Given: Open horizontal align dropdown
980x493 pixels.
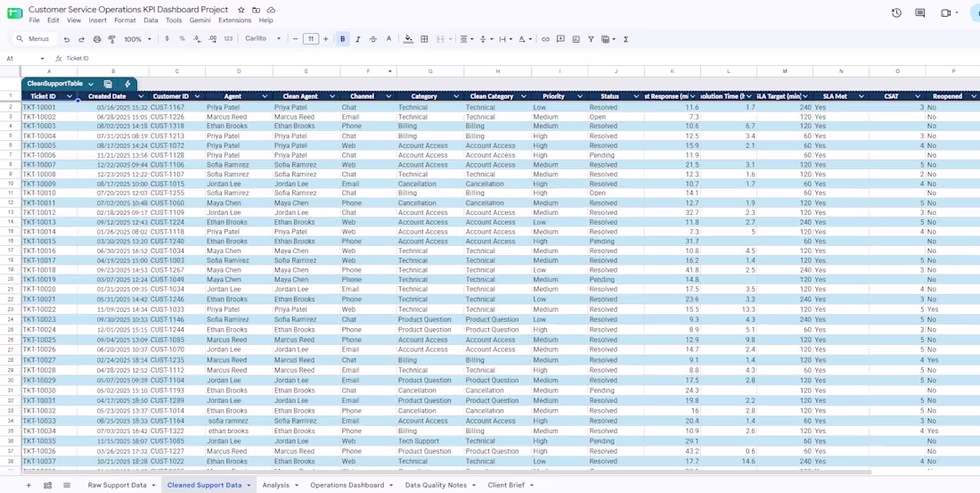Looking at the screenshot, I should tap(467, 39).
